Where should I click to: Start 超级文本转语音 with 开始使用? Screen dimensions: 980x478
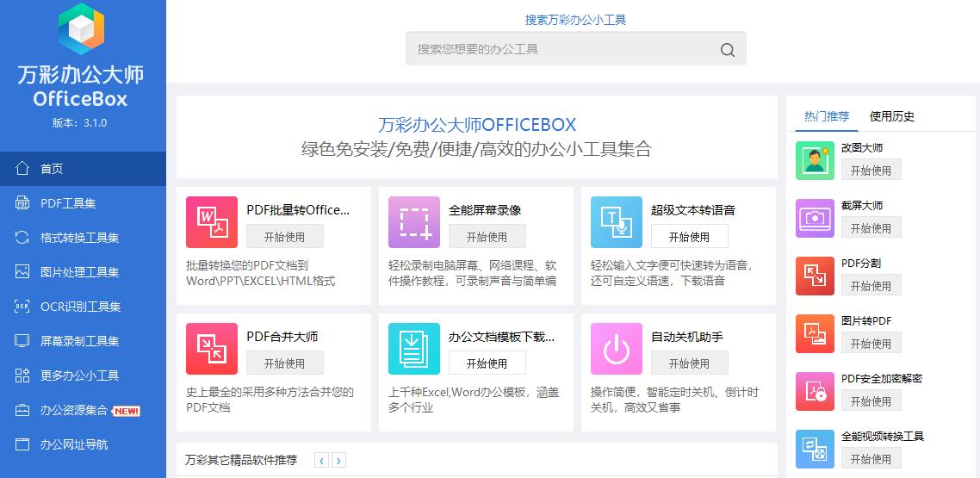pos(690,237)
